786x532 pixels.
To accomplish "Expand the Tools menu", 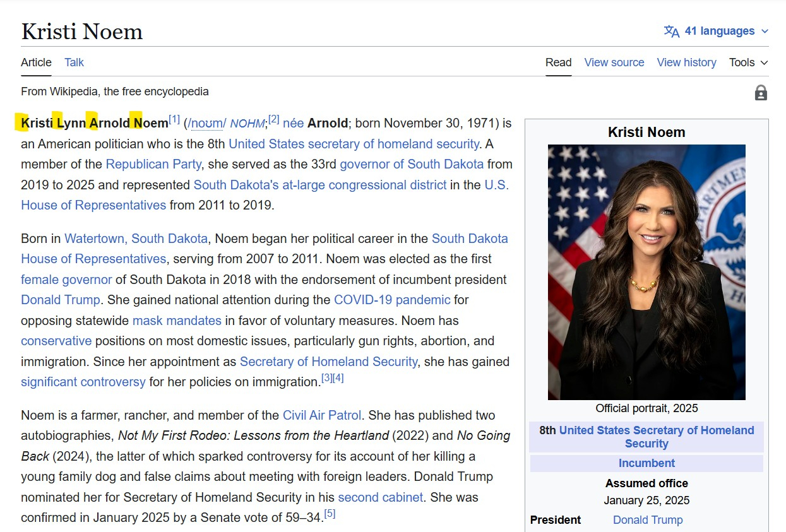I will (748, 62).
